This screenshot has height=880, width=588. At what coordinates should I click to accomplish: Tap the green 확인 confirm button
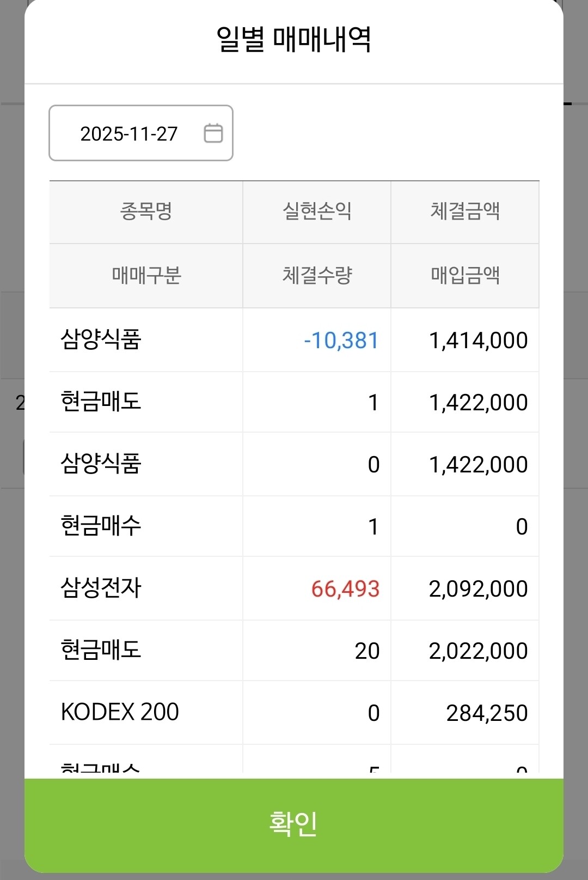[x=294, y=826]
